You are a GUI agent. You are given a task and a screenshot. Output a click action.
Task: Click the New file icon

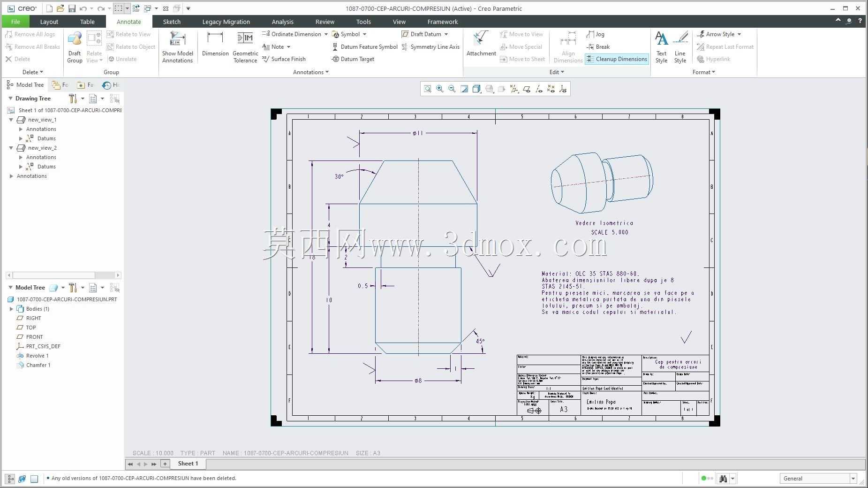[49, 8]
